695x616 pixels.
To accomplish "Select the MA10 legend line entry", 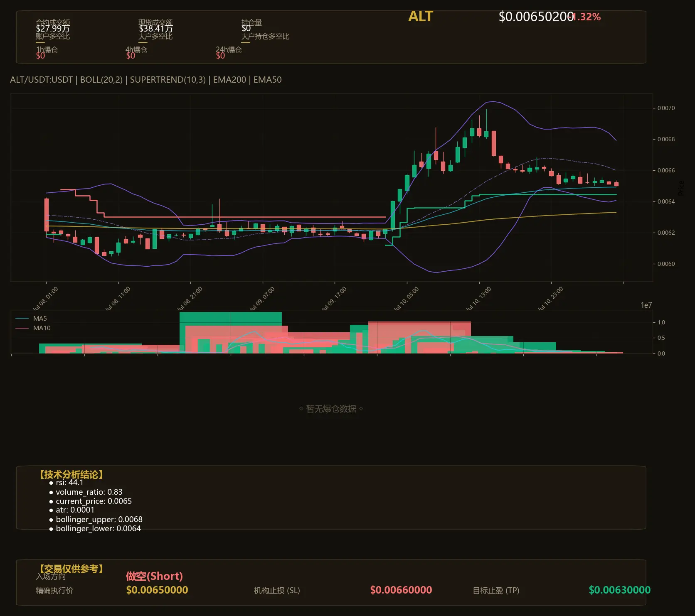I will [33, 328].
